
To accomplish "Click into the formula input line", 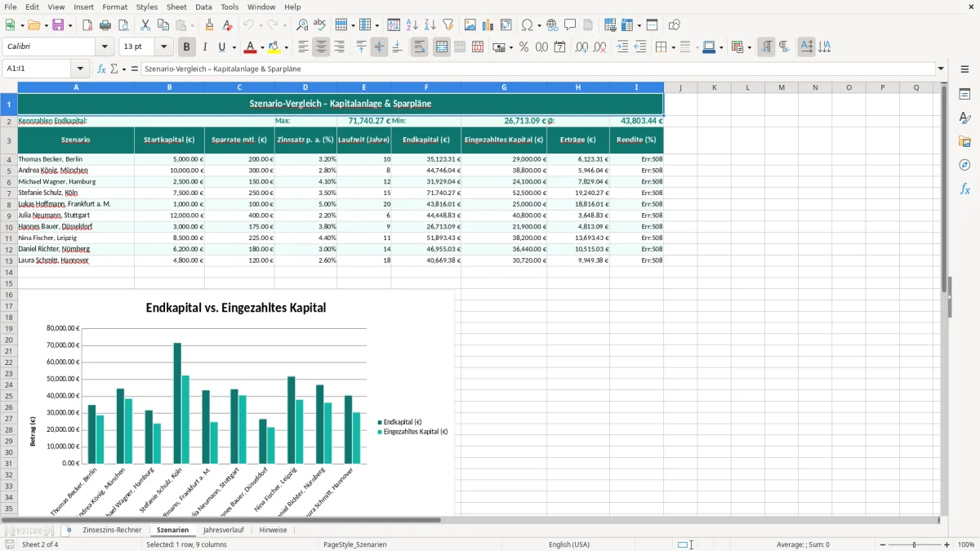I will click(537, 69).
